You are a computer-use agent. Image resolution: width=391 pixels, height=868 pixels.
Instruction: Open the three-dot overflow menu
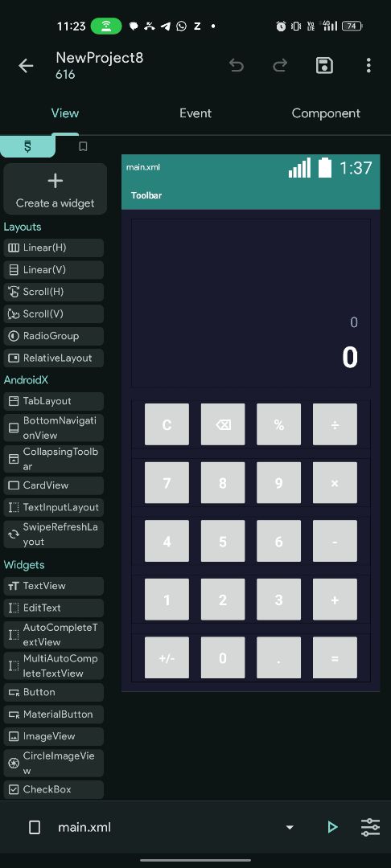(x=368, y=66)
